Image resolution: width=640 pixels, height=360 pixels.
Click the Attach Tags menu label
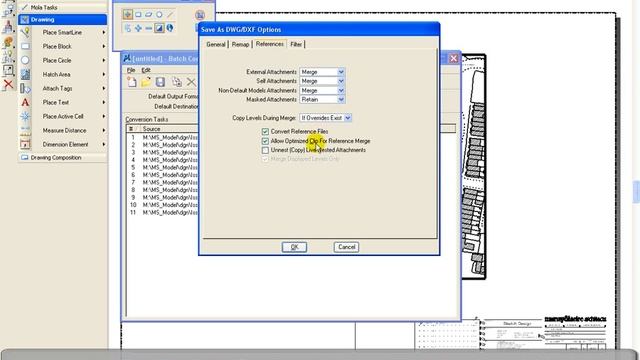[57, 88]
